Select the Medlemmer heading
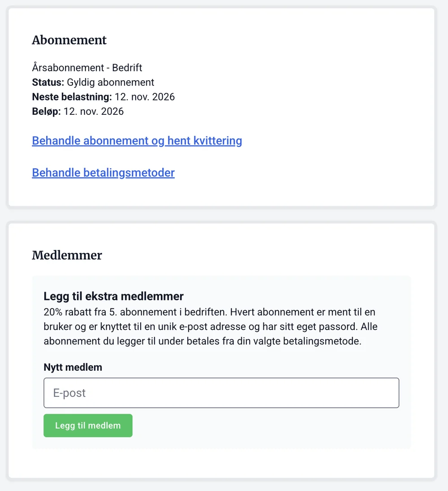Screen dimensions: 448x491 coord(67,255)
